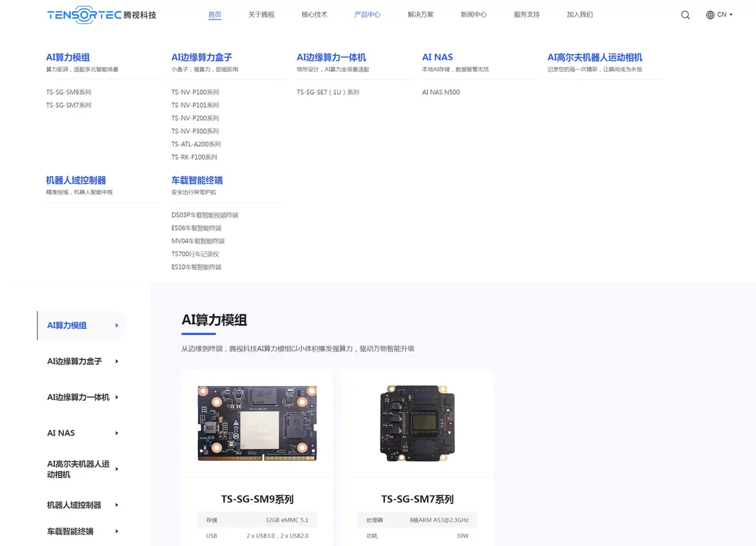Open the 加入我们 menu item
The image size is (756, 546).
(579, 15)
